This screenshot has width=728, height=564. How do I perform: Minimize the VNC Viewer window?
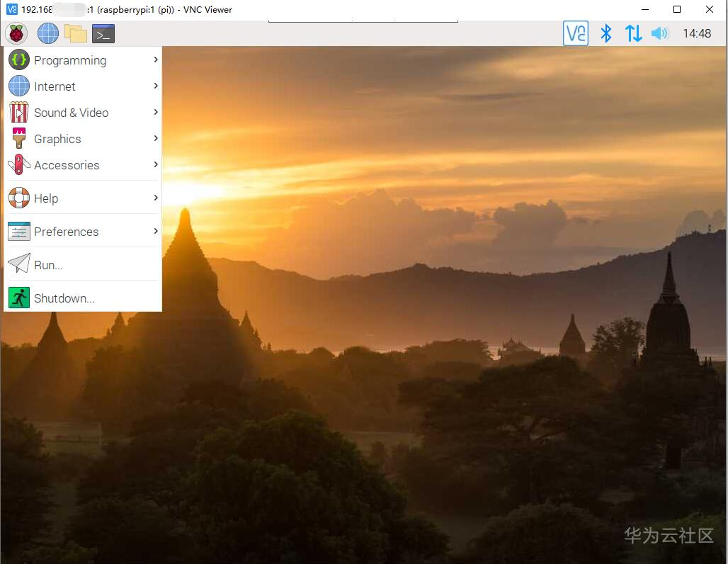tap(645, 9)
